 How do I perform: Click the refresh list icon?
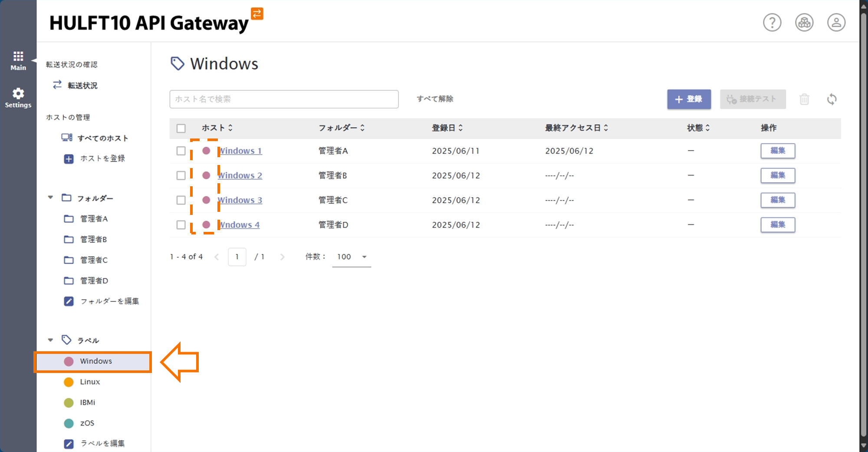coord(832,99)
